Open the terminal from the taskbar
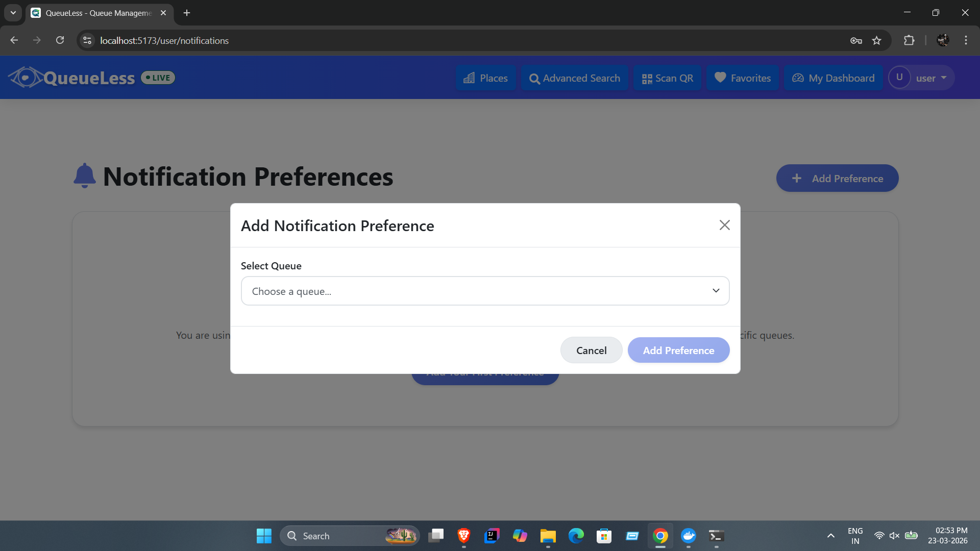Screen dimensions: 980x551 717,536
